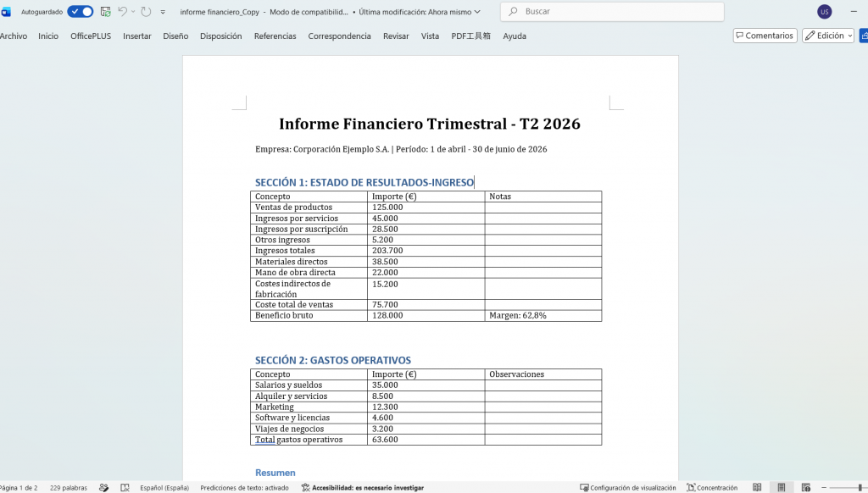Expand the document title info chevron
The image size is (868, 493).
point(477,12)
